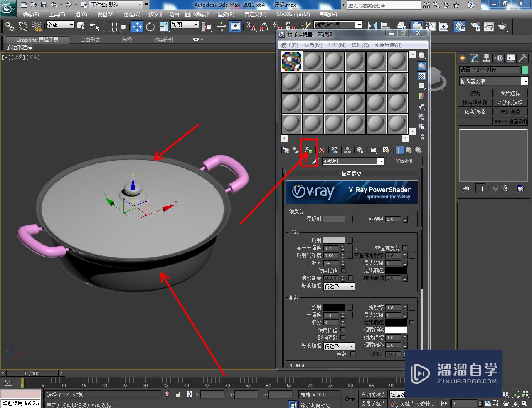Click Sample Type sphere icon on side toolbar
Image resolution: width=532 pixels, height=408 pixels.
click(422, 56)
